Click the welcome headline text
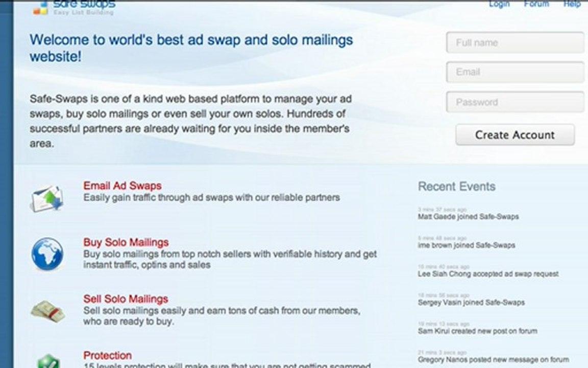Screen dimensions: 588x368 click(191, 48)
